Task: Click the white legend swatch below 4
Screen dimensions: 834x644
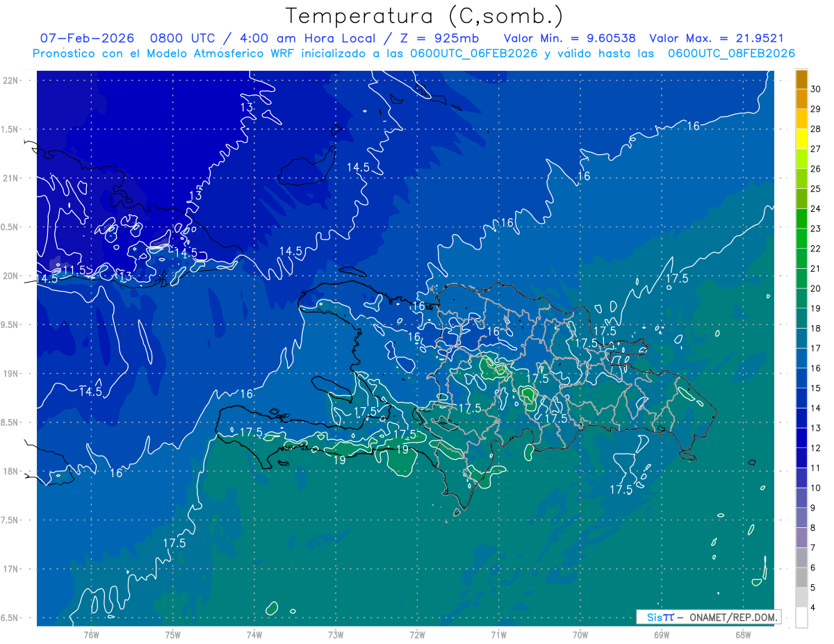Action: (801, 618)
